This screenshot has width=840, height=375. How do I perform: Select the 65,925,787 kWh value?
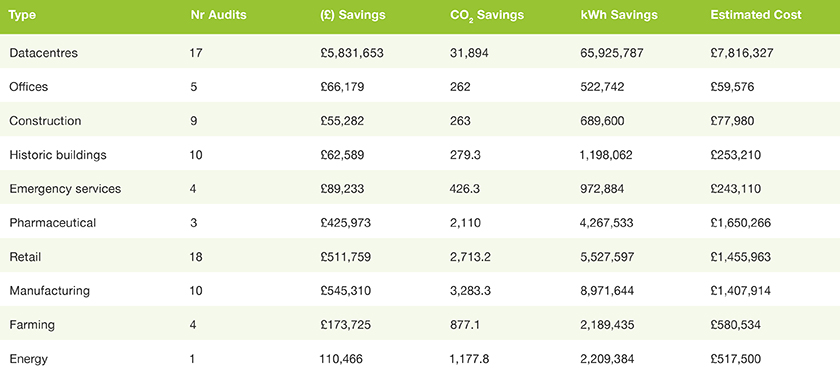coord(612,53)
